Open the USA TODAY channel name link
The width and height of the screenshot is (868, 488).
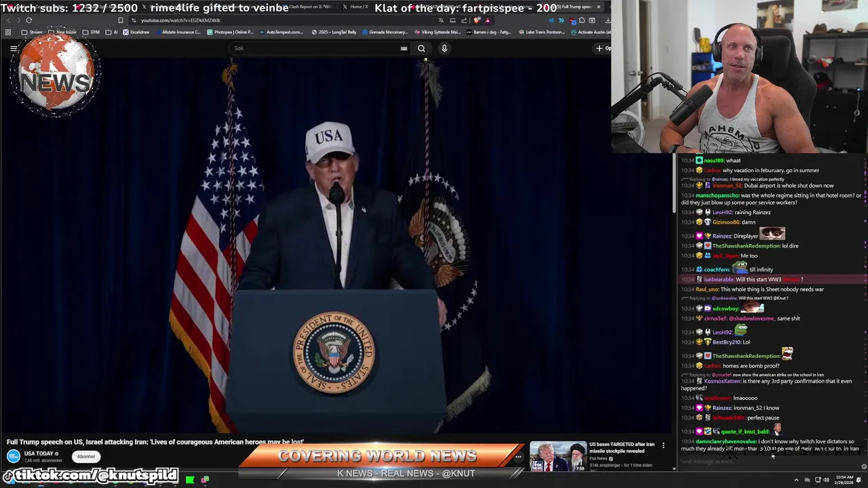pos(39,453)
